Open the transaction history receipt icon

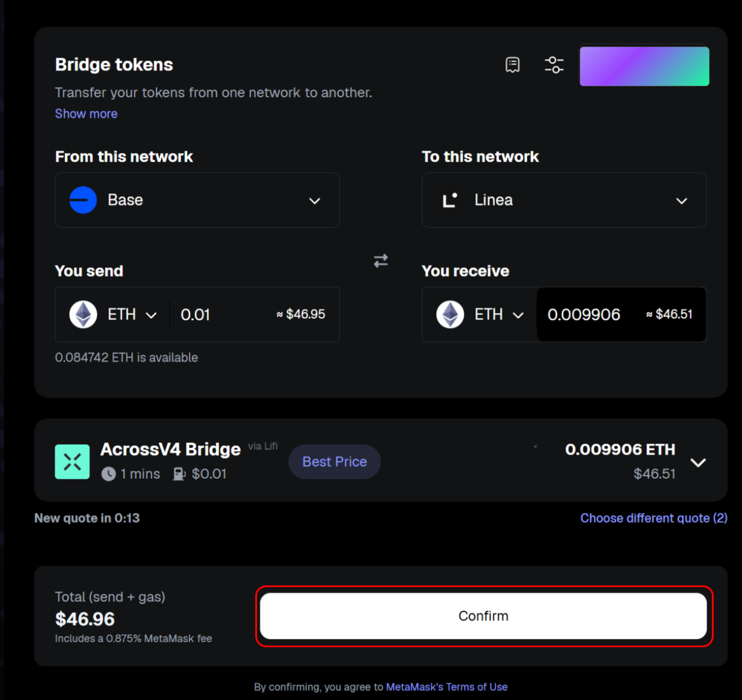pyautogui.click(x=512, y=65)
